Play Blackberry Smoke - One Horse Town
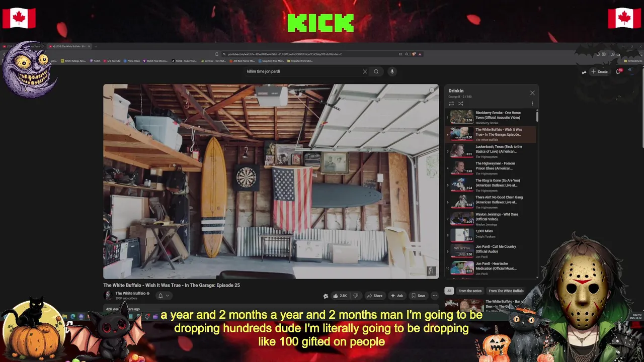Viewport: 644px width, 362px height. [492, 117]
